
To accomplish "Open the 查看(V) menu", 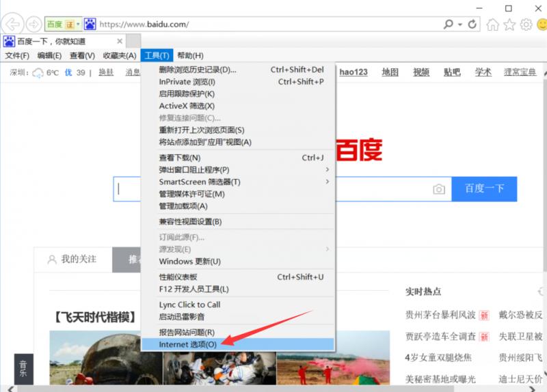I will click(82, 56).
